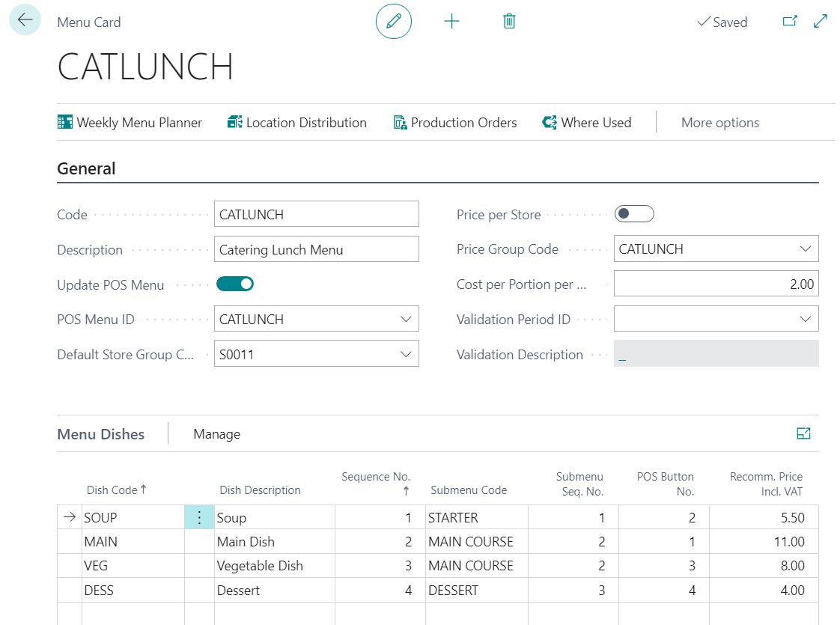Click the Menu Dishes section heading
This screenshot has width=840, height=625.
(x=101, y=434)
